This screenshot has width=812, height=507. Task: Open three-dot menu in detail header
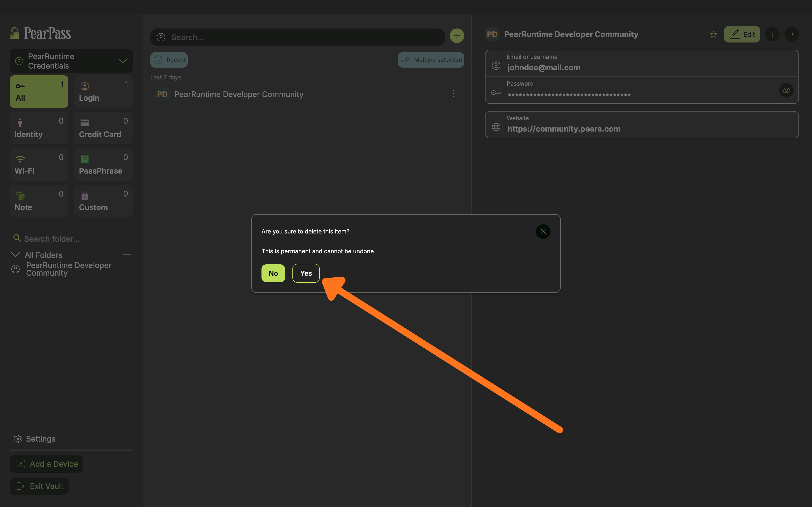tap(772, 34)
